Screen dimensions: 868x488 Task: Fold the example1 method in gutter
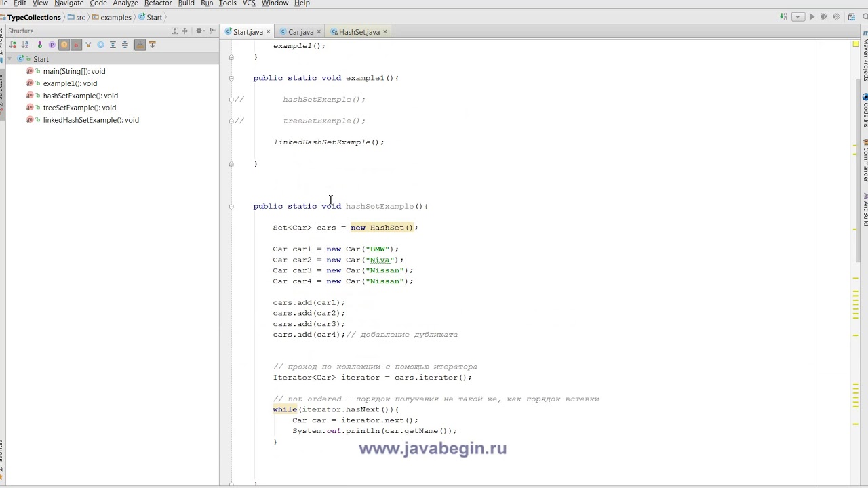point(231,78)
